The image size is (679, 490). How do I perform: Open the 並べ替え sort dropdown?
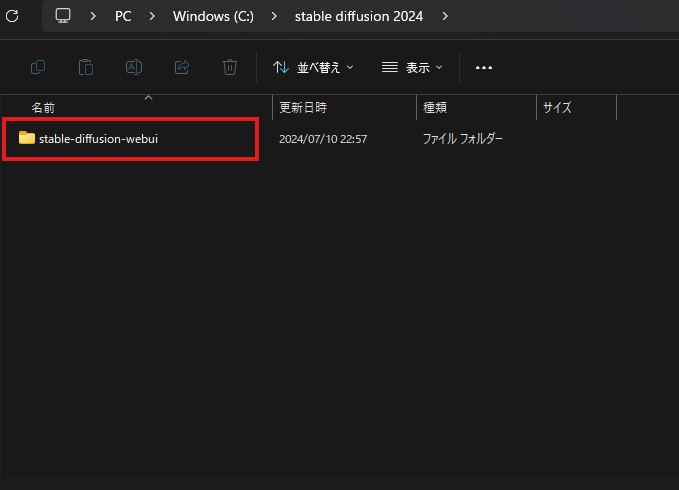coord(313,67)
